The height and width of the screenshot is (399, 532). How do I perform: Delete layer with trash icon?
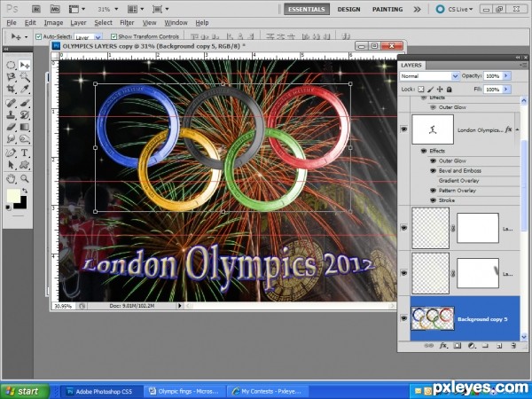[513, 346]
